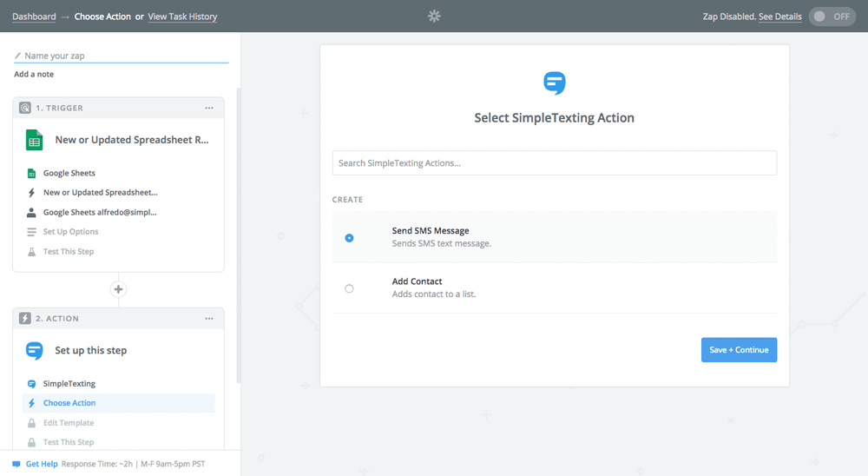The image size is (868, 476).
Task: Click the Zapier asterisk logo in header
Action: pos(434,17)
